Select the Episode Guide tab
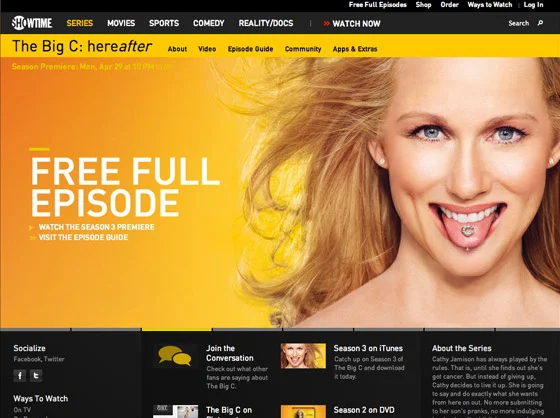560x418 pixels. click(250, 49)
